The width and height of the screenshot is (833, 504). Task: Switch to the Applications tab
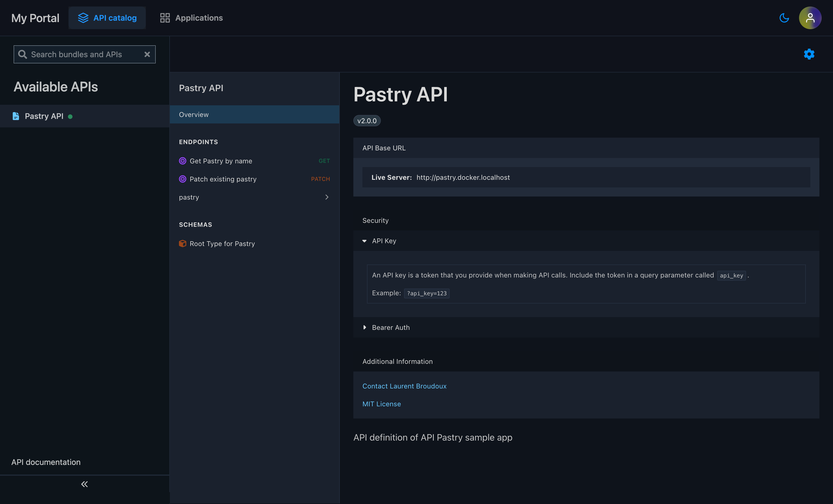191,18
